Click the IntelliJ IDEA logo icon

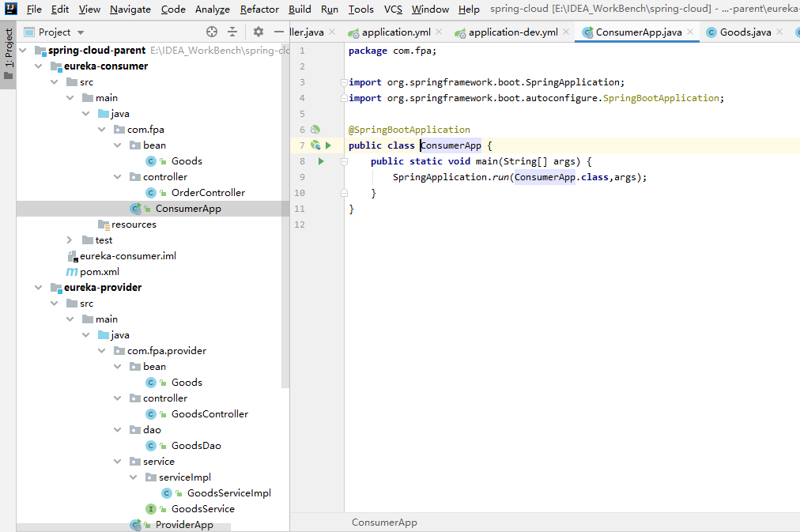(x=11, y=9)
